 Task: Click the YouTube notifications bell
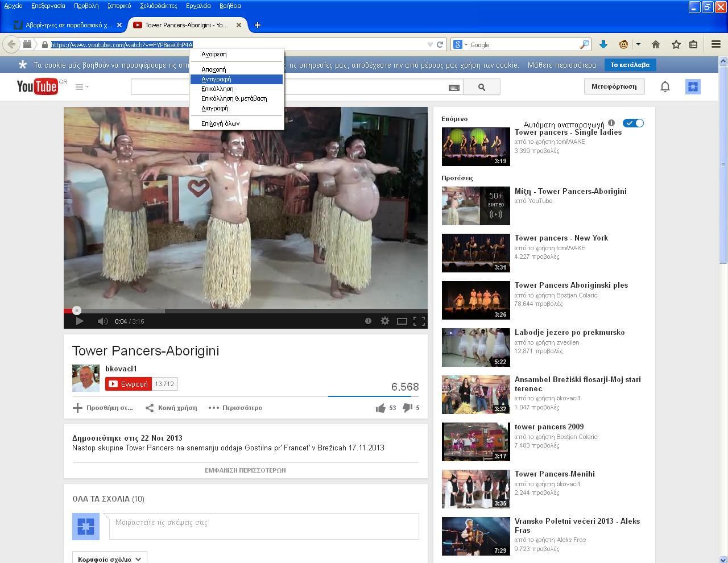pos(665,86)
